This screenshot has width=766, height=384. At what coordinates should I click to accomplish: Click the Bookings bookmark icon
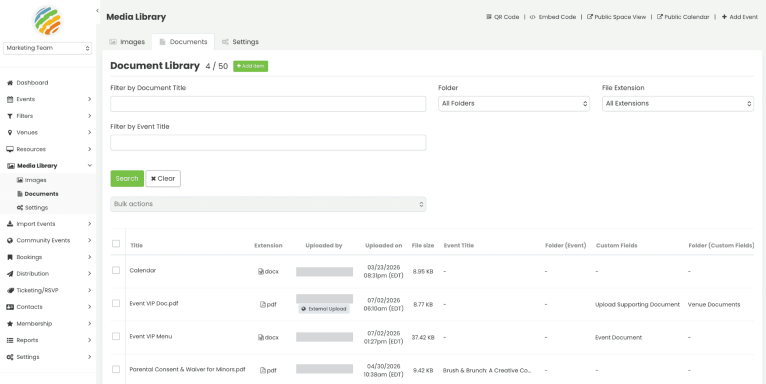[x=10, y=257]
